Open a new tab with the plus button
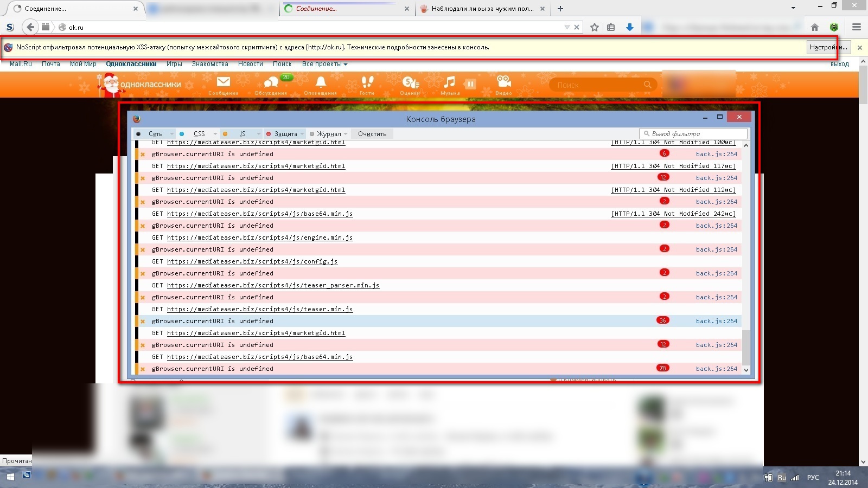Screen dimensions: 868x488 click(560, 9)
